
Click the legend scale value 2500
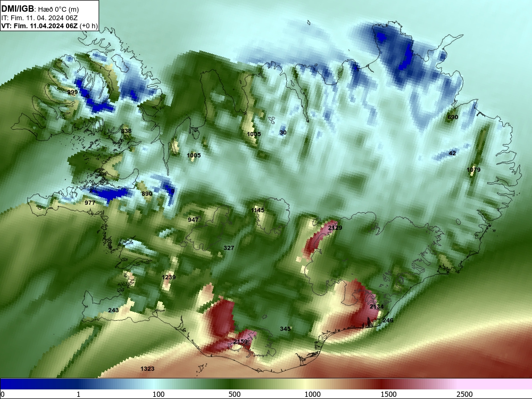tap(464, 394)
